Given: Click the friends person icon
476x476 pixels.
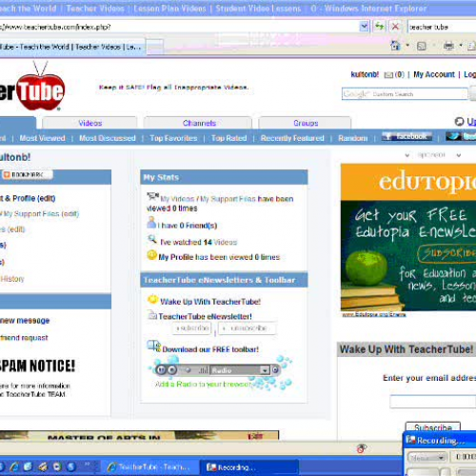Looking at the screenshot, I should (151, 222).
